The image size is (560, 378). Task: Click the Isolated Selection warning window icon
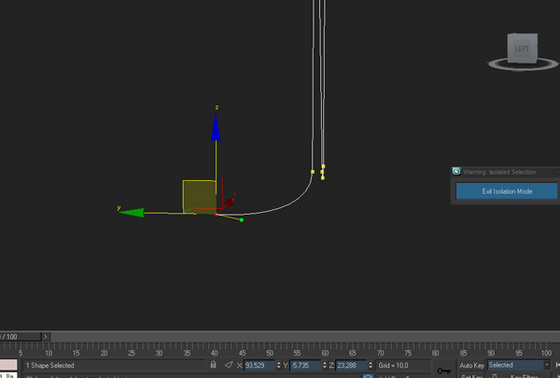click(x=456, y=171)
